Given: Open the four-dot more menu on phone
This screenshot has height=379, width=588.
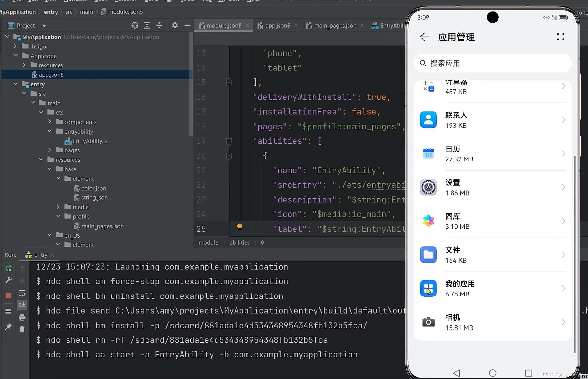Looking at the screenshot, I should 561,37.
